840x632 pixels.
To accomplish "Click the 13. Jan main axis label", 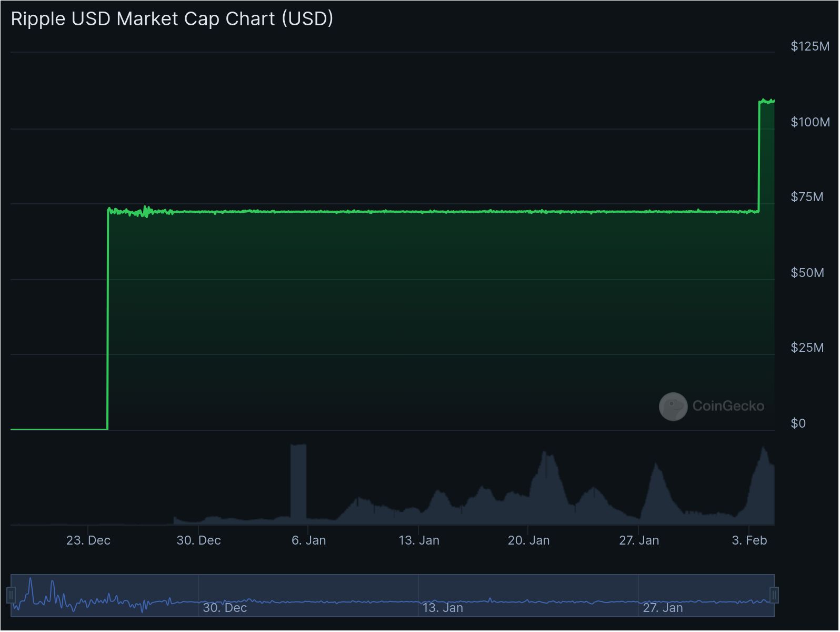I will pos(419,540).
